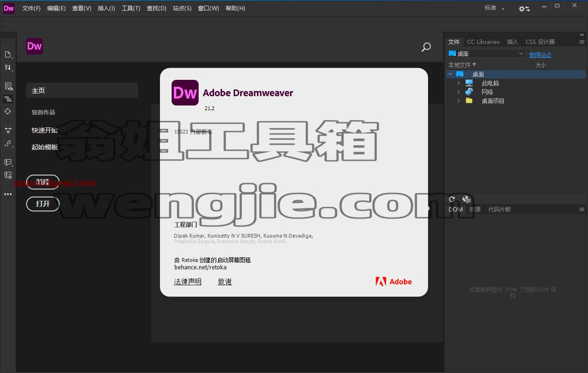Toggle the Live View options icon
This screenshot has width=588, height=373.
(8, 86)
